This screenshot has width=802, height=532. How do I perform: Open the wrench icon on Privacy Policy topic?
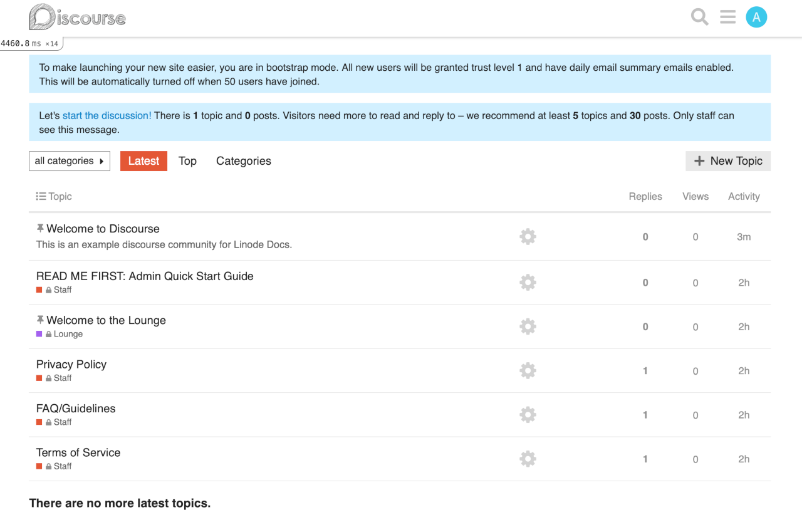tap(528, 370)
